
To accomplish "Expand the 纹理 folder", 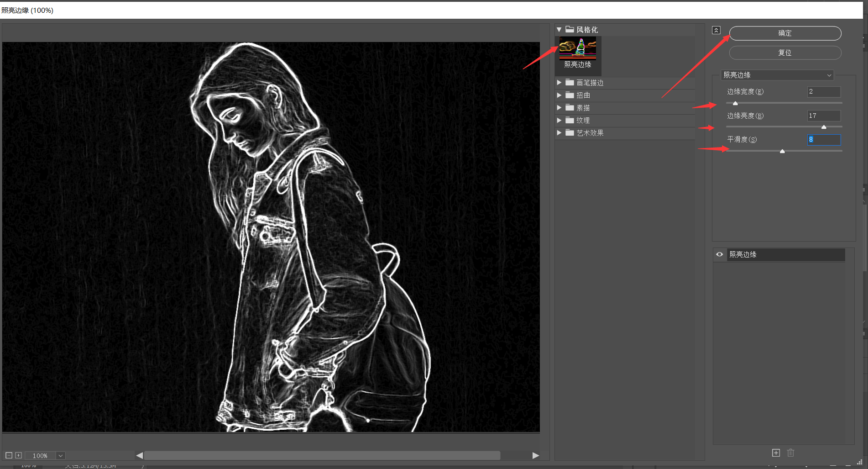I will [x=559, y=120].
